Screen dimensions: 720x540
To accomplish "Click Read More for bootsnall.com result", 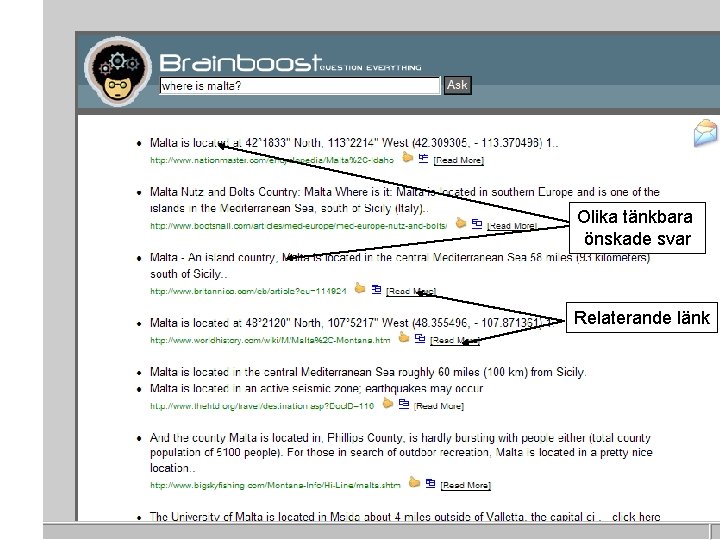I will tap(512, 226).
